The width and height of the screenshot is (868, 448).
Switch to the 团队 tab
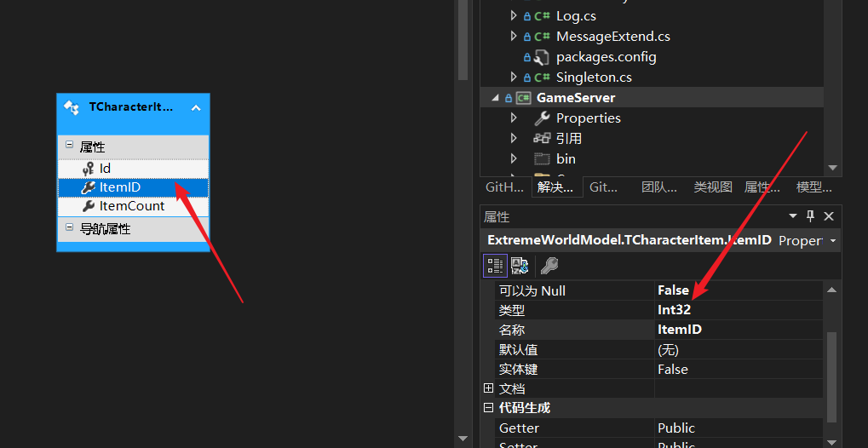[658, 187]
